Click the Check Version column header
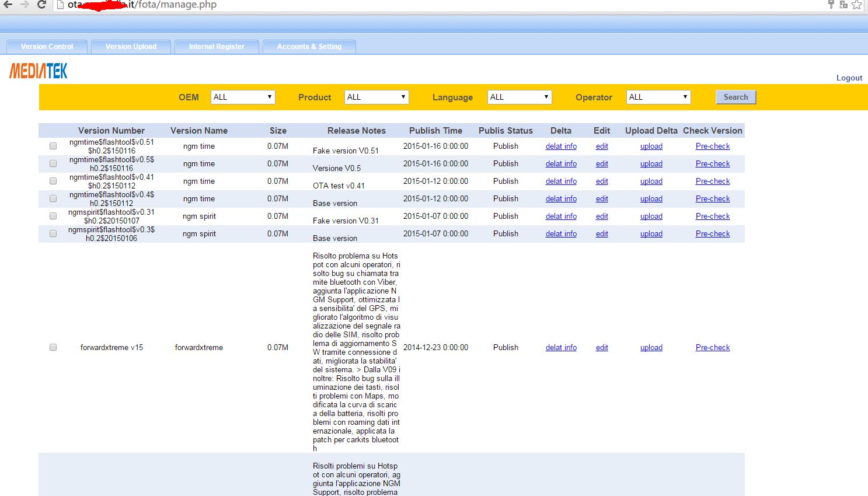868x496 pixels. pos(713,131)
